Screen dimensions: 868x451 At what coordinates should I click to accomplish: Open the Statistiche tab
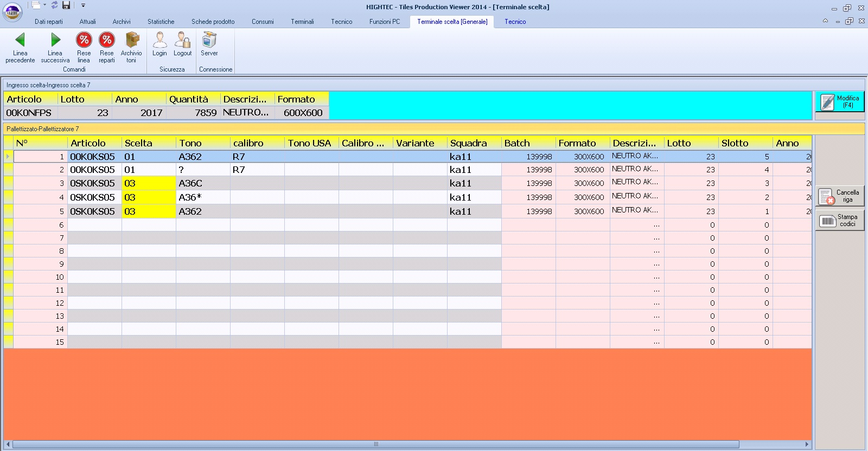pyautogui.click(x=161, y=22)
